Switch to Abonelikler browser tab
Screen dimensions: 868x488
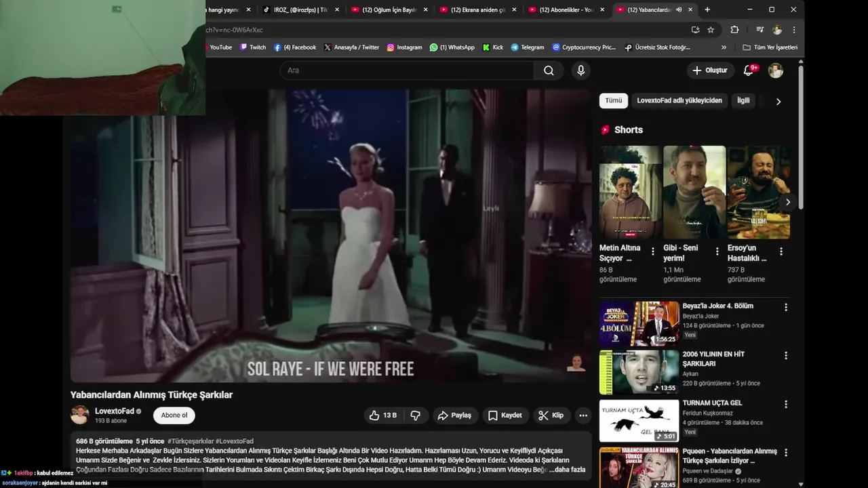coord(568,9)
